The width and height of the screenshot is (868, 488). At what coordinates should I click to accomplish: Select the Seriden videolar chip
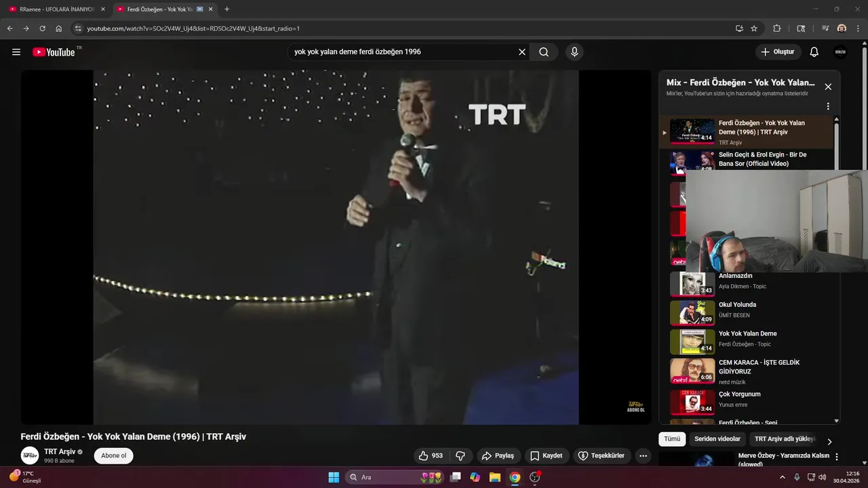click(717, 439)
